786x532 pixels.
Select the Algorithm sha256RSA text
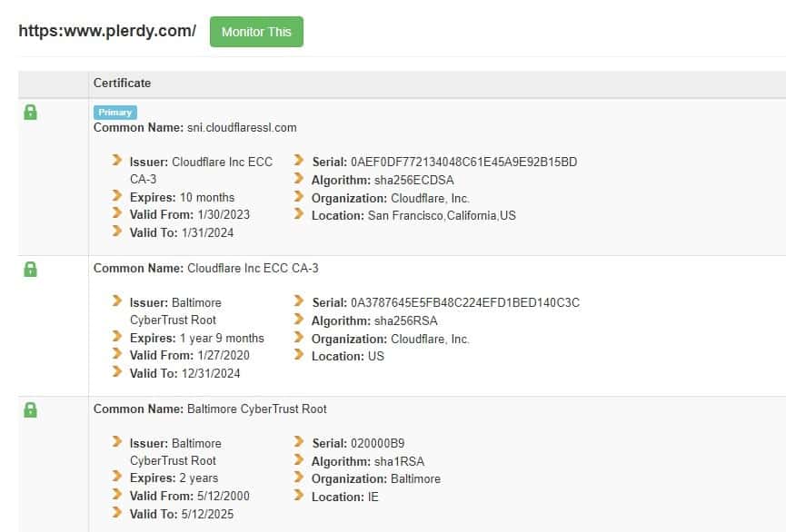[x=374, y=321]
